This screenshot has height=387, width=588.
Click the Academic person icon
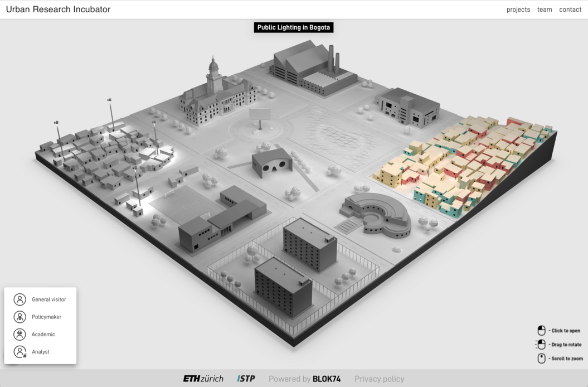20,335
